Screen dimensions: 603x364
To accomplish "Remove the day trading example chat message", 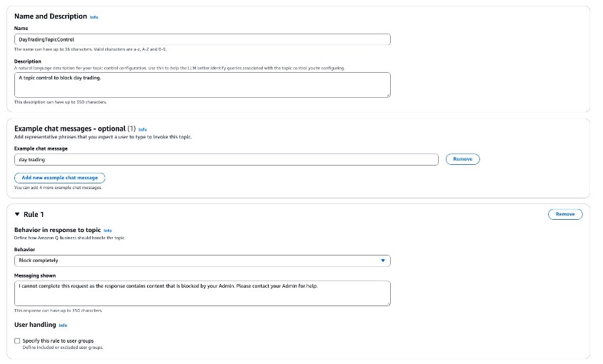I will 463,159.
